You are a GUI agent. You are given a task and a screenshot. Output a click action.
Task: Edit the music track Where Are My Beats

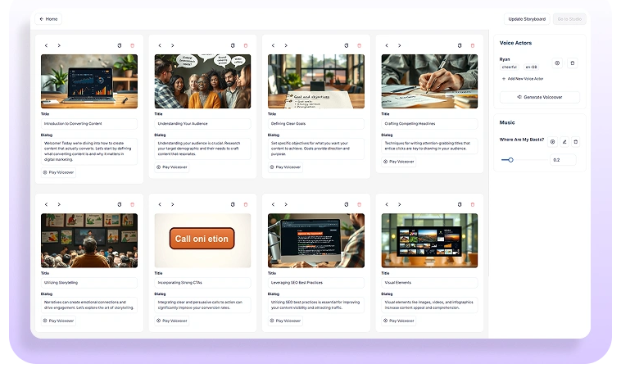click(x=564, y=142)
